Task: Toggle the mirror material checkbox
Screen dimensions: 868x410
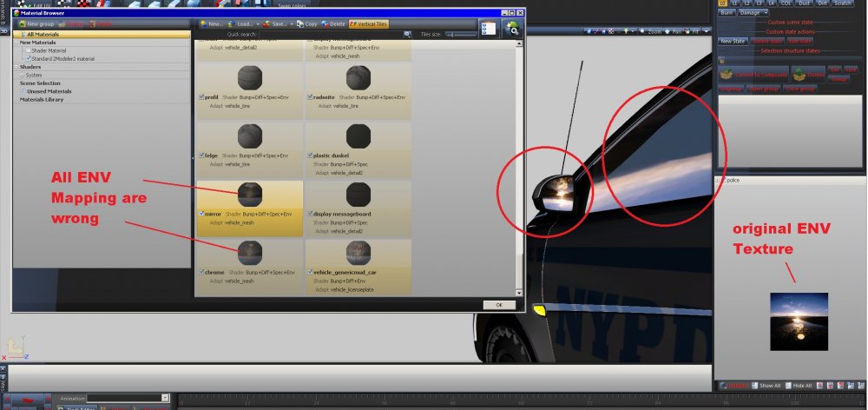Action: 201,214
